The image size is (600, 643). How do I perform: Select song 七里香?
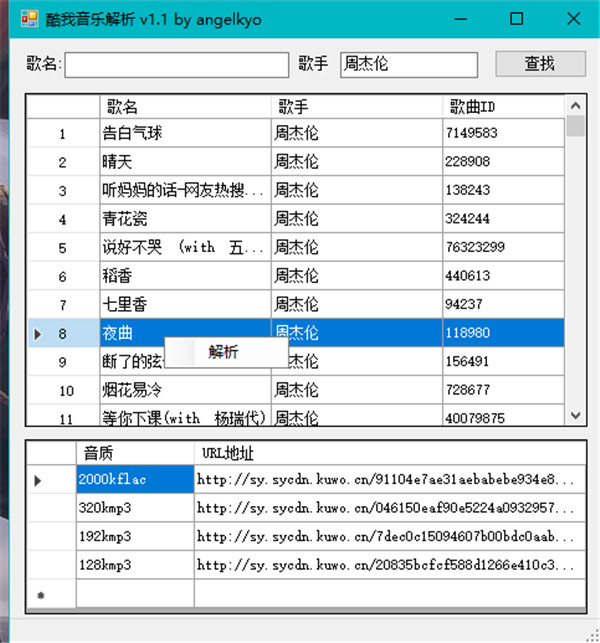coord(185,304)
